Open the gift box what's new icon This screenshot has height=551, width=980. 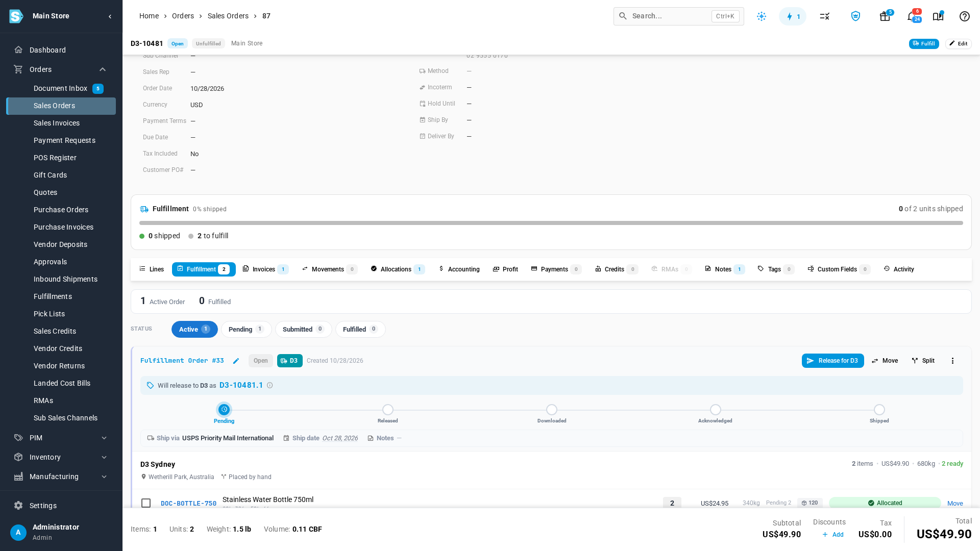pos(885,16)
